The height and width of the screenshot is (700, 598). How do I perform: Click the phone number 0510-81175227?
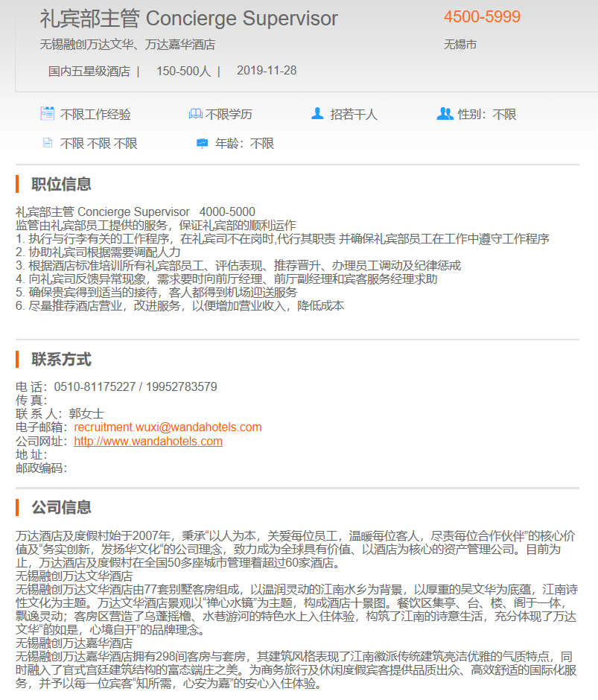[95, 387]
